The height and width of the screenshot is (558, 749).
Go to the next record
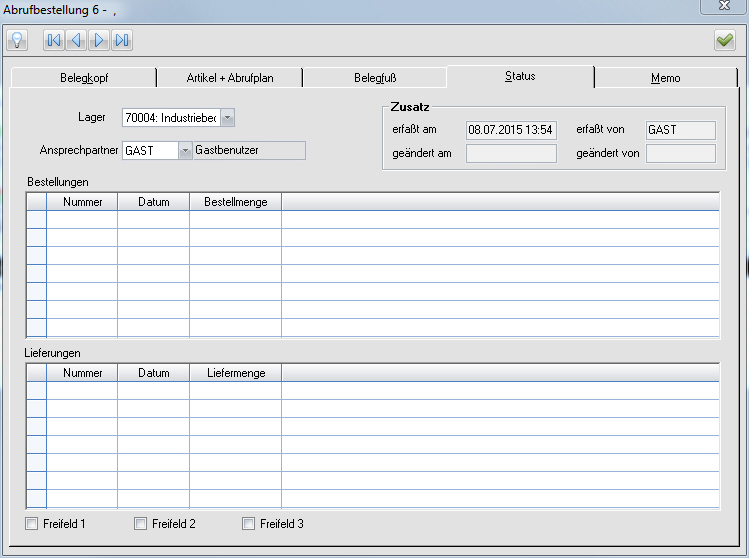99,40
